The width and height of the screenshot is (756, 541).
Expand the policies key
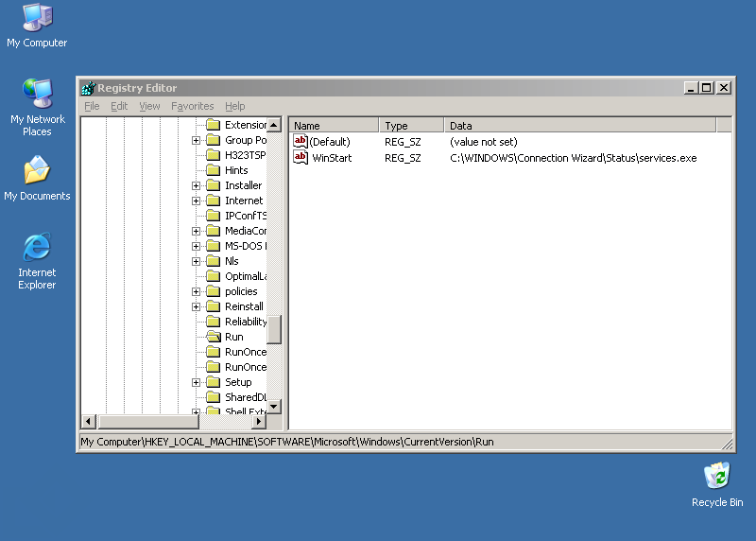(x=196, y=291)
